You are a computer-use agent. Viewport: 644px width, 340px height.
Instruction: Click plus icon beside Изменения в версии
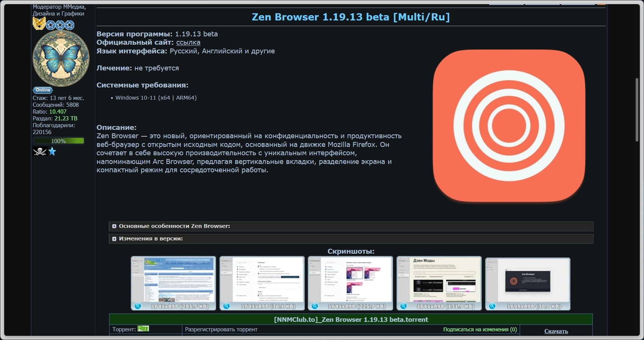[x=114, y=239]
